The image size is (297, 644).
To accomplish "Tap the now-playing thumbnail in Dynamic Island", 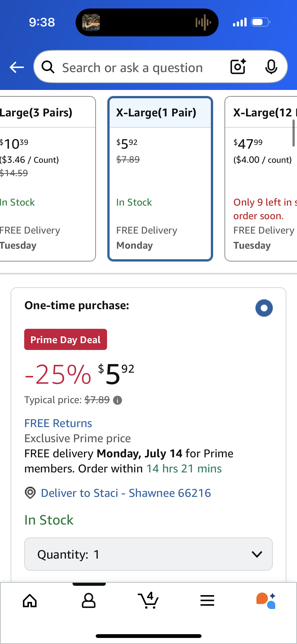I will point(91,22).
